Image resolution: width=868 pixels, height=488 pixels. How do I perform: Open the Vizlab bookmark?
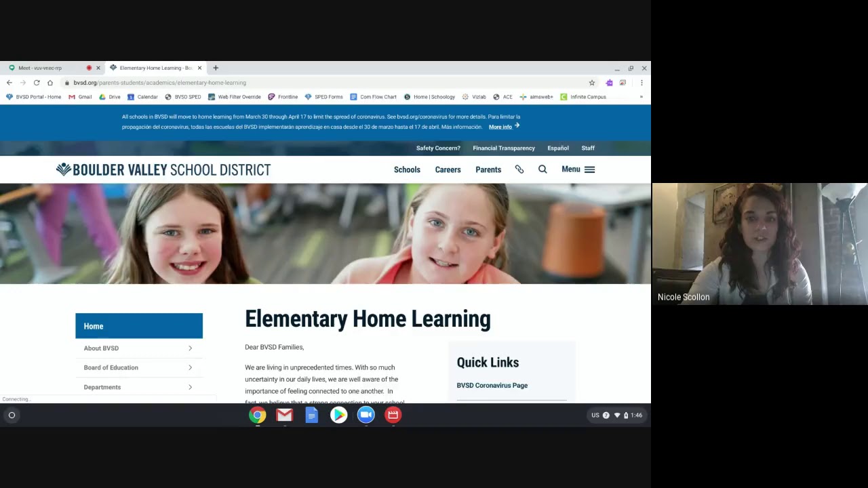[x=474, y=97]
